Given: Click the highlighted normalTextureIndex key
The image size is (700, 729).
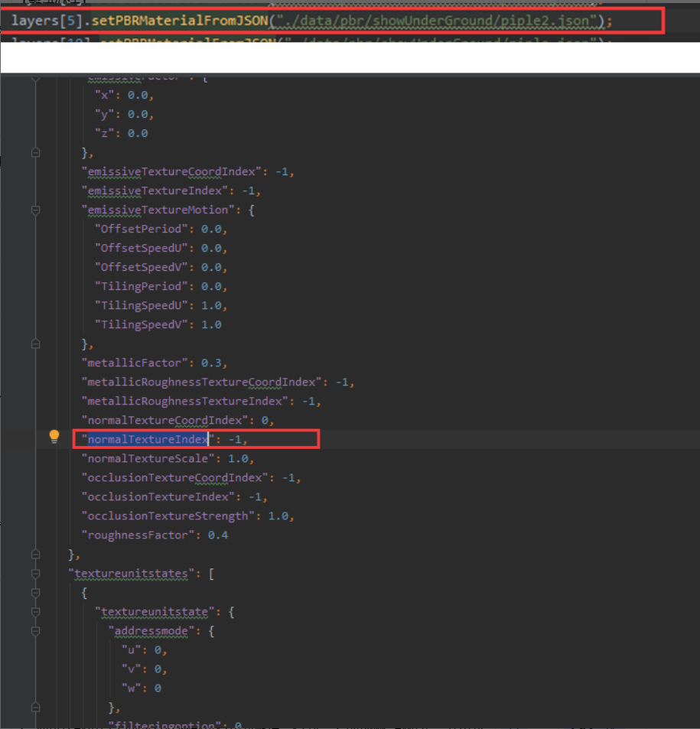Looking at the screenshot, I should click(x=148, y=439).
